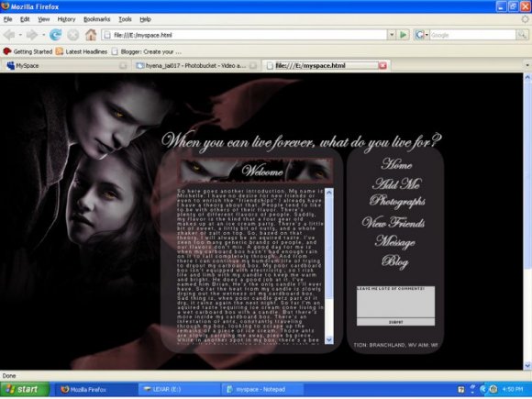
Task: Expand the address bar history dropdown
Action: pyautogui.click(x=392, y=35)
